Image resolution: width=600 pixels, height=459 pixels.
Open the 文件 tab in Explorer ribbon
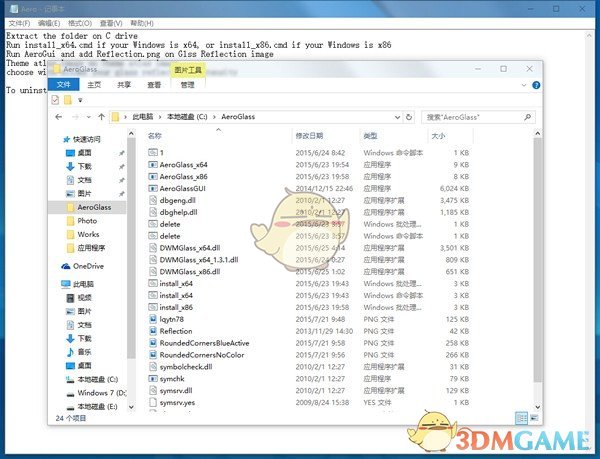(64, 85)
